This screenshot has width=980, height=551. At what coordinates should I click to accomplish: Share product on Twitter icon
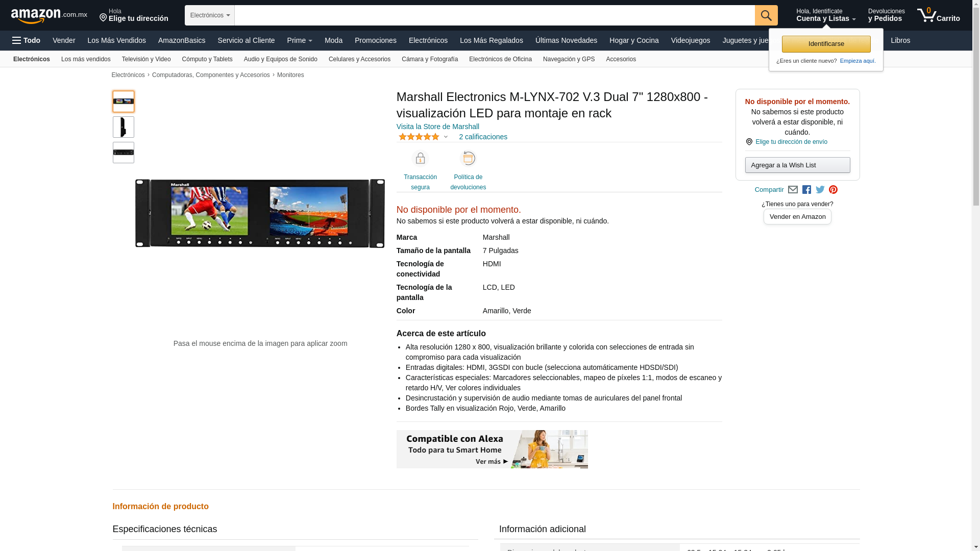click(820, 190)
